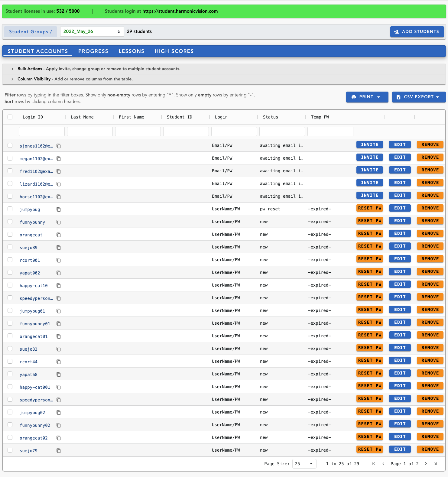Copy the orangecat02 login ID icon
This screenshot has height=477, width=448.
click(59, 438)
